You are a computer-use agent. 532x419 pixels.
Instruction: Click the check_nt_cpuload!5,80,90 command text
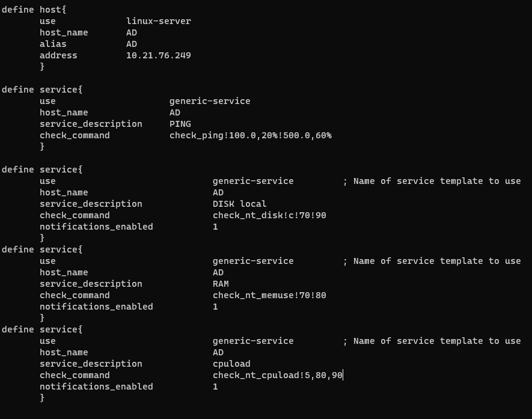point(277,375)
